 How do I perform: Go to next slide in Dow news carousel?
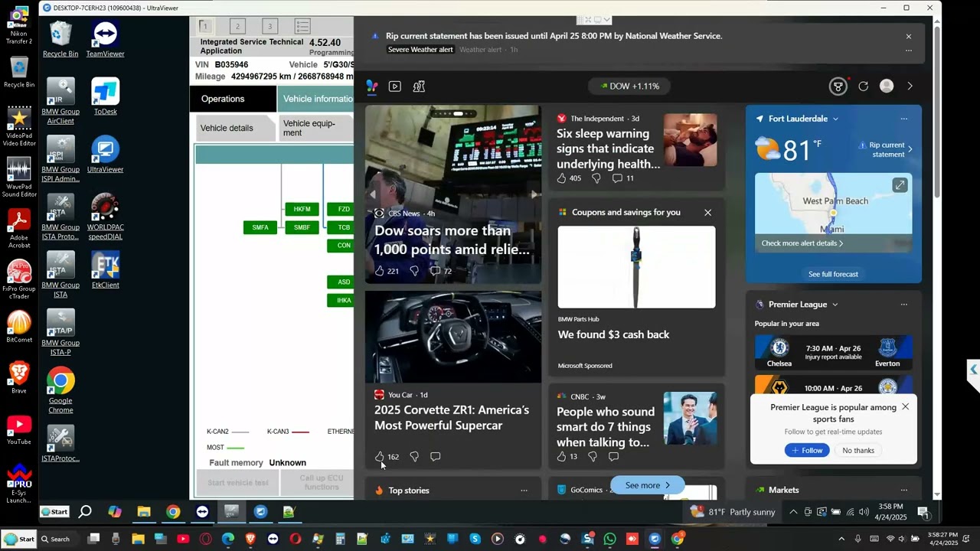(534, 194)
